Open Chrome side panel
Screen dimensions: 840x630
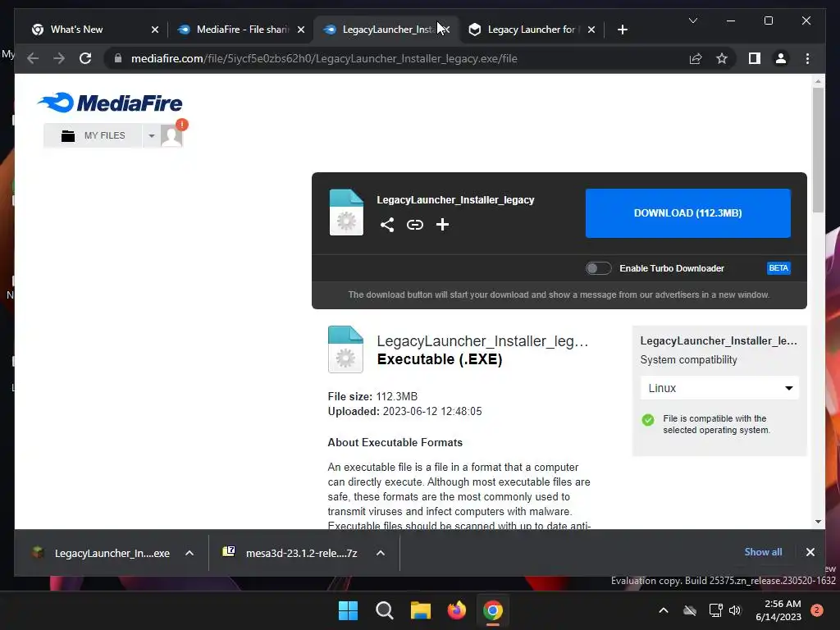[755, 58]
